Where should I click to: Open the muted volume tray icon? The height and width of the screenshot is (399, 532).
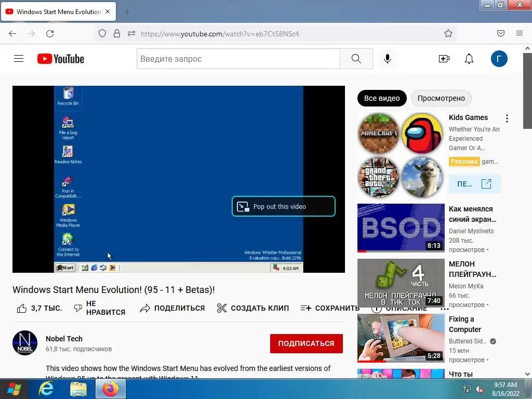[x=480, y=389]
